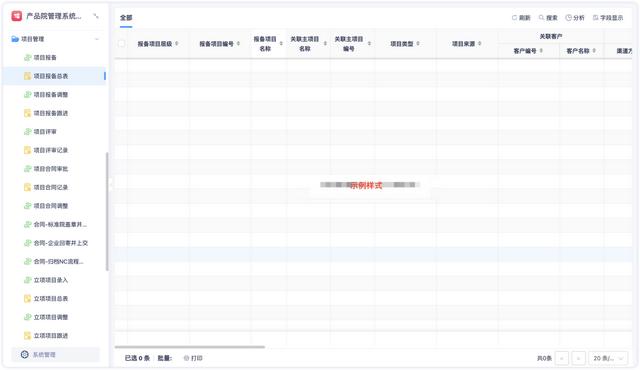Open the 分析 analysis tool
The width and height of the screenshot is (640, 370).
tap(575, 18)
